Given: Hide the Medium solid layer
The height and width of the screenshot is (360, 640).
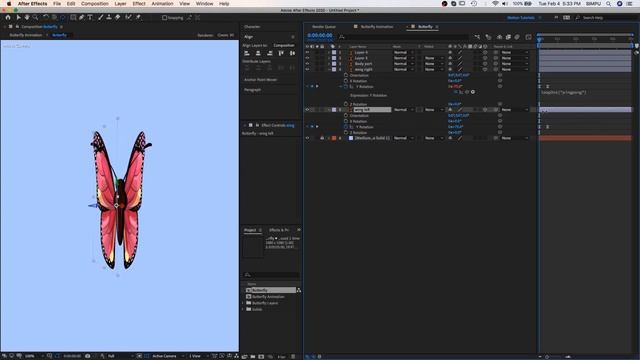Looking at the screenshot, I should click(307, 138).
